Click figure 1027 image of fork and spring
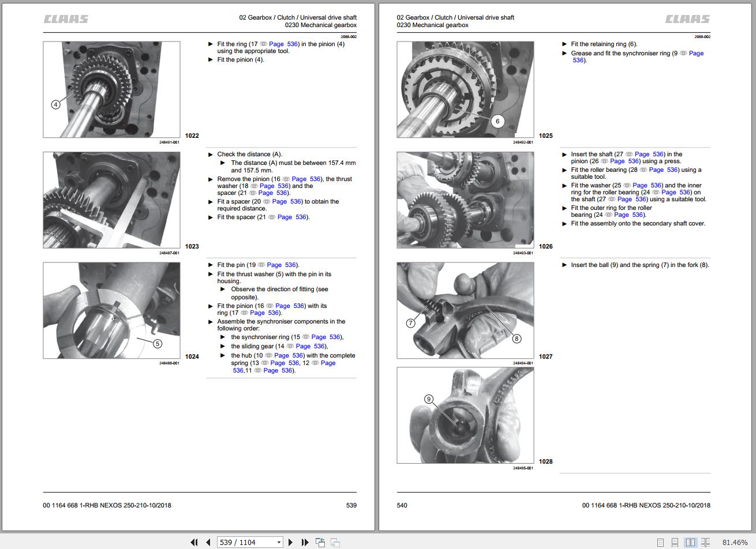Viewport: 756px width, 549px height. (465, 310)
